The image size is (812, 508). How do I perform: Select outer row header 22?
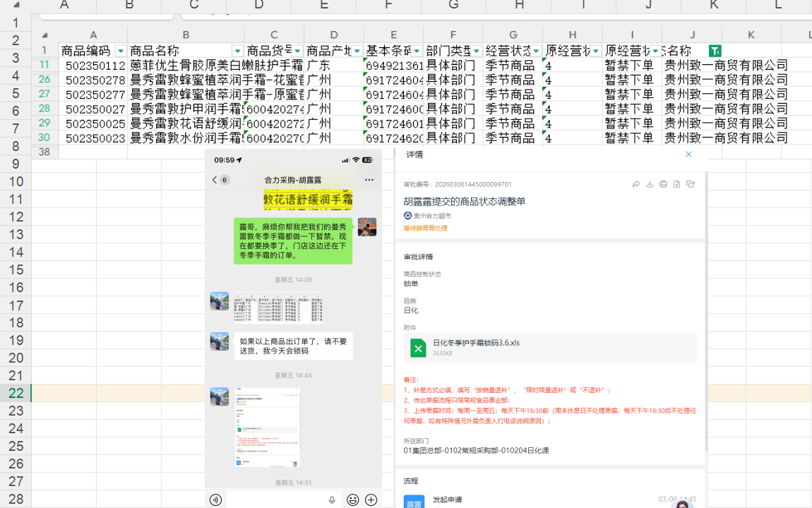tap(16, 393)
